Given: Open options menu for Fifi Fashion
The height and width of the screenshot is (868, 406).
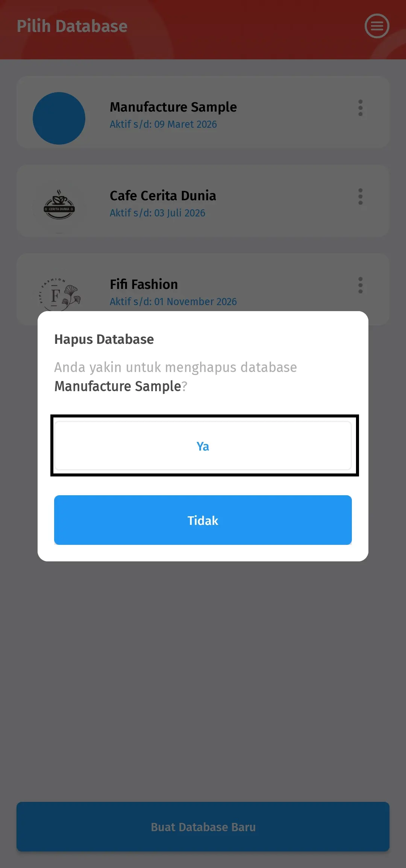Looking at the screenshot, I should coord(360,285).
